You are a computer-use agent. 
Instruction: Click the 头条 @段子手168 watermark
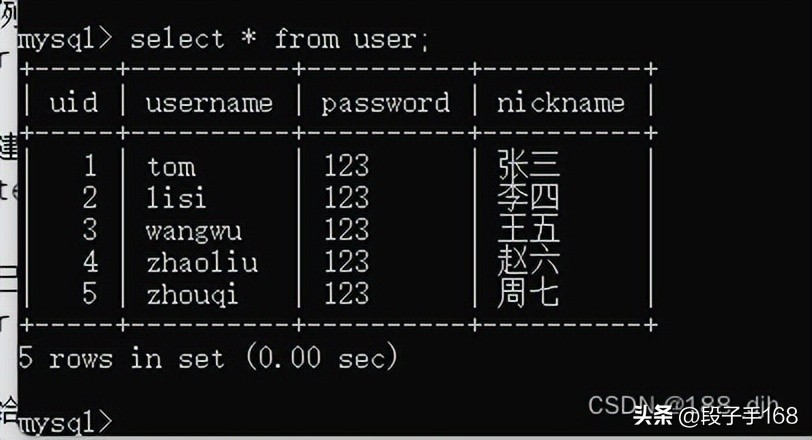coord(716,415)
